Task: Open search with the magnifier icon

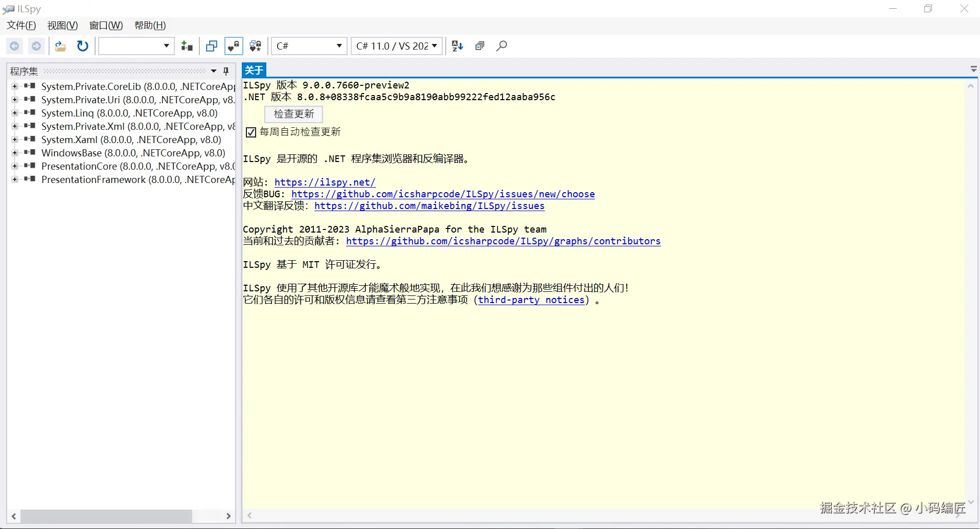Action: point(502,46)
